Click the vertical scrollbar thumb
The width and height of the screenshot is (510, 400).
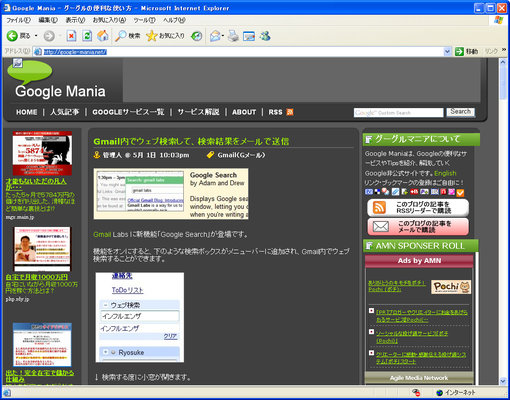[503, 83]
